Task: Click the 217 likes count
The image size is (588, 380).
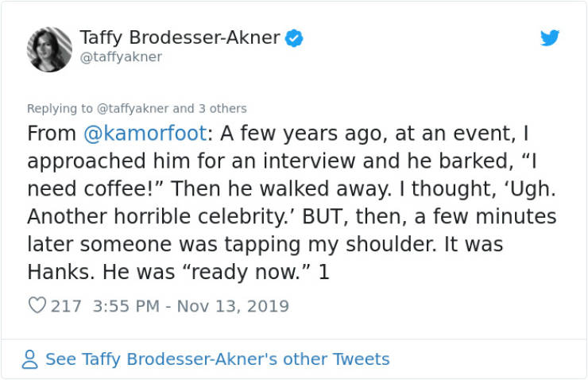Action: pos(66,306)
